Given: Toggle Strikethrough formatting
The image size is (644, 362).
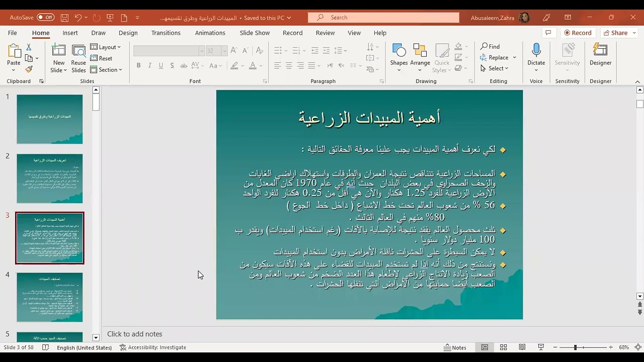Looking at the screenshot, I should 184,66.
